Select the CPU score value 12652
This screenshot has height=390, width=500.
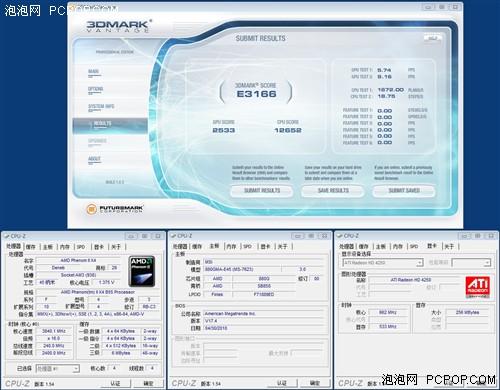click(x=288, y=130)
